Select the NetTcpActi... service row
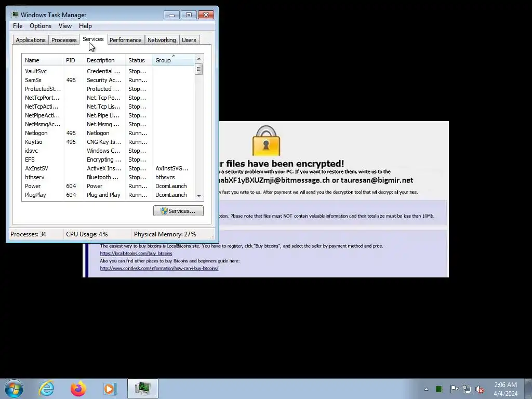 (108, 107)
